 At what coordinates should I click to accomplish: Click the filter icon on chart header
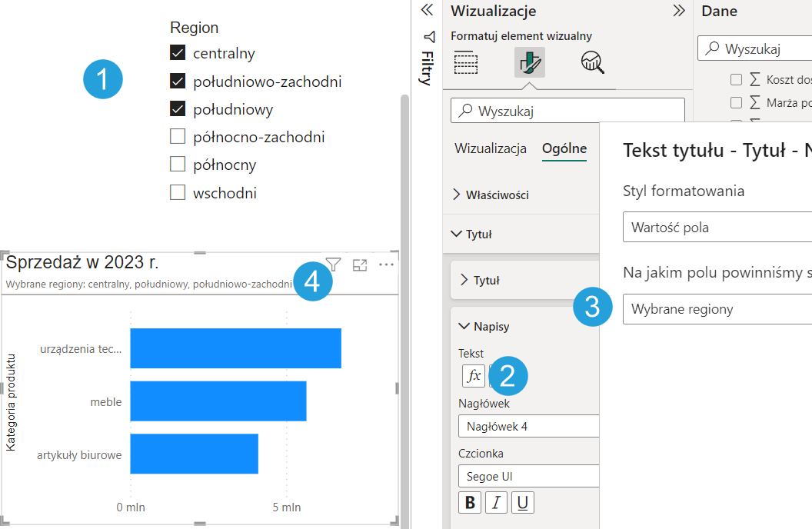pos(333,265)
